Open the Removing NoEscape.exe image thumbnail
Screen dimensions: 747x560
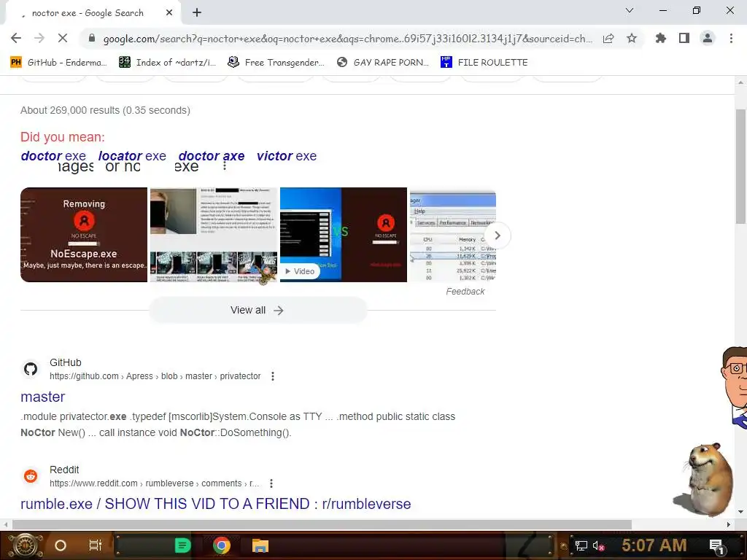click(84, 235)
